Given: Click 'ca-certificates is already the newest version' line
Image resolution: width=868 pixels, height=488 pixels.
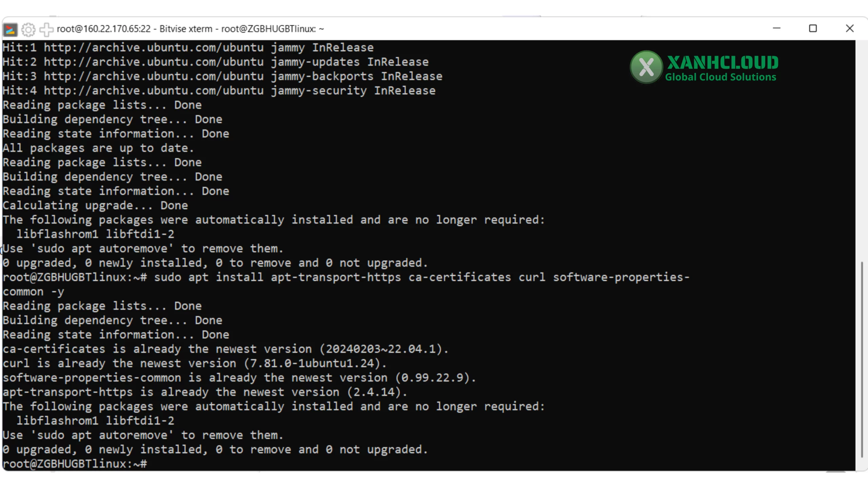Looking at the screenshot, I should (x=226, y=349).
